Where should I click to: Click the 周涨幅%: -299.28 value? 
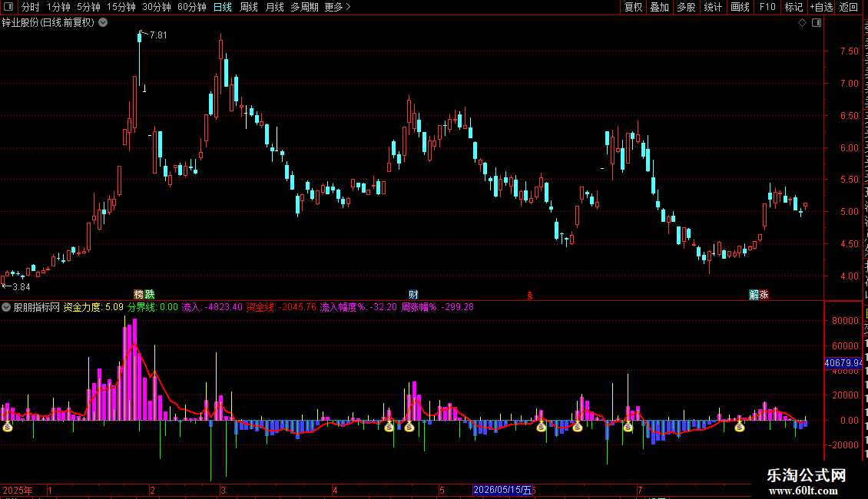point(437,307)
